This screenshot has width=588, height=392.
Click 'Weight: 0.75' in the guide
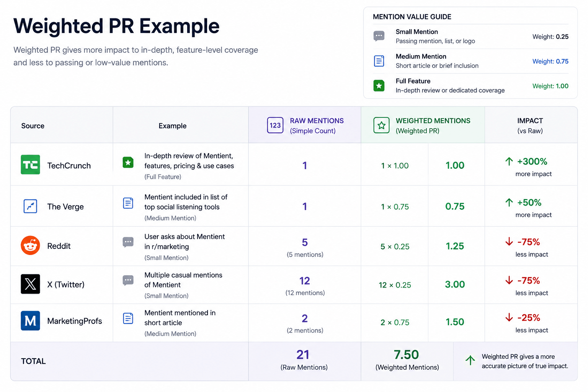pyautogui.click(x=550, y=61)
